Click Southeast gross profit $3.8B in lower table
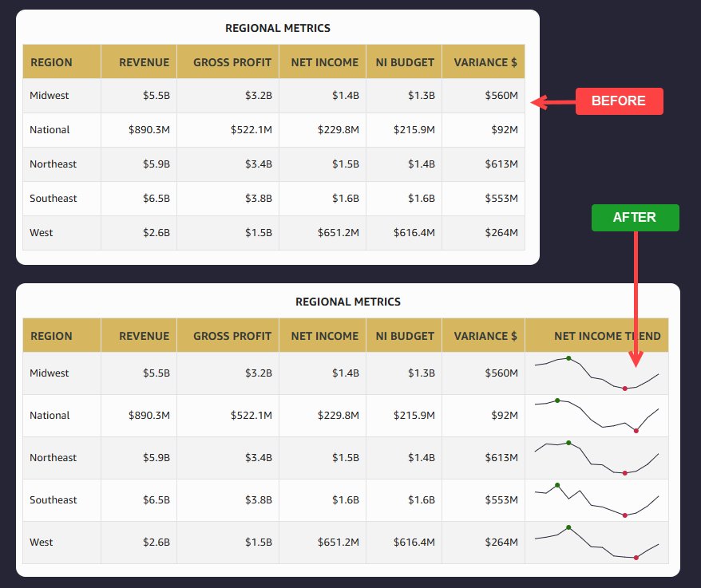 (259, 500)
